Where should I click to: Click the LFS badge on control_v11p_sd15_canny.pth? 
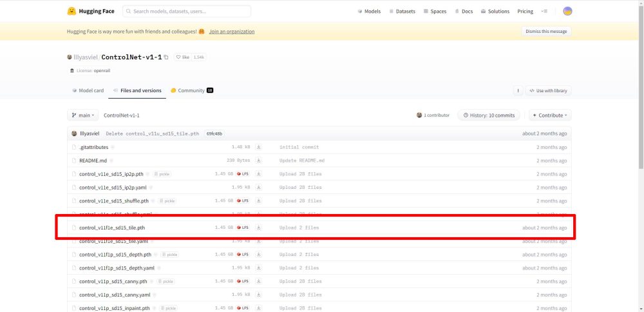[x=243, y=281]
